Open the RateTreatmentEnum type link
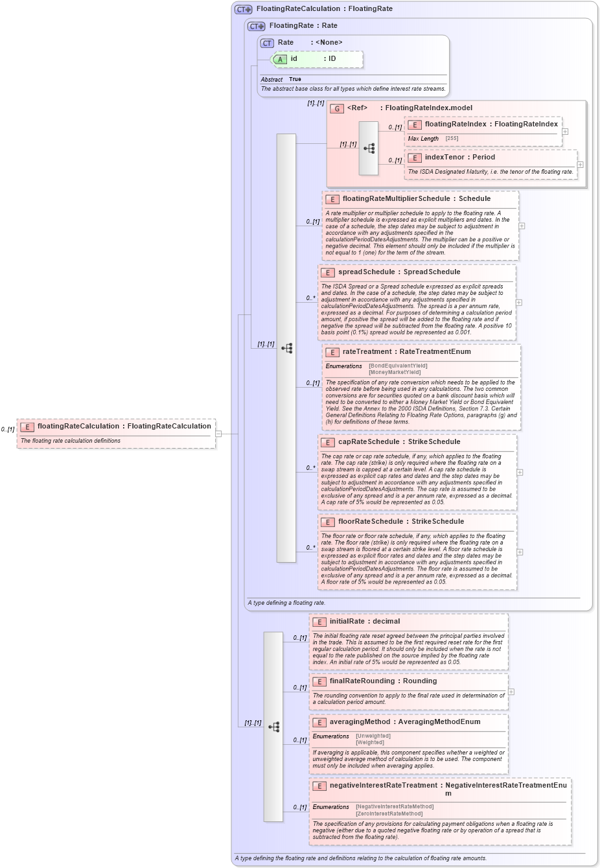Image resolution: width=600 pixels, height=868 pixels. pyautogui.click(x=435, y=352)
